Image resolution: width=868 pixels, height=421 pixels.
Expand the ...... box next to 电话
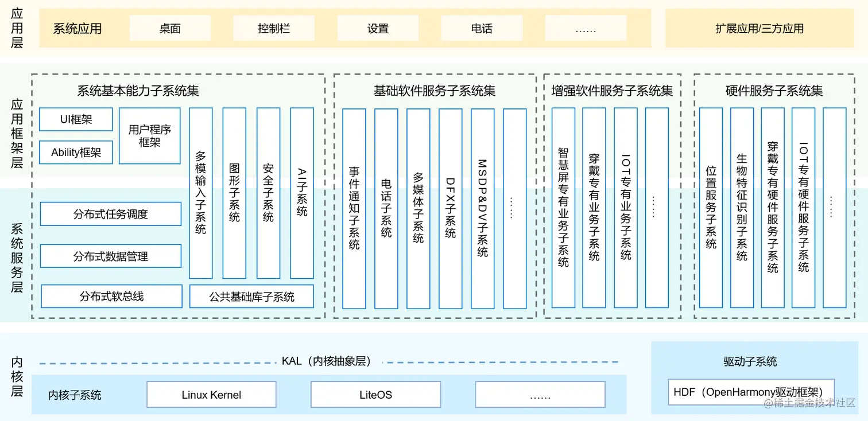point(586,28)
